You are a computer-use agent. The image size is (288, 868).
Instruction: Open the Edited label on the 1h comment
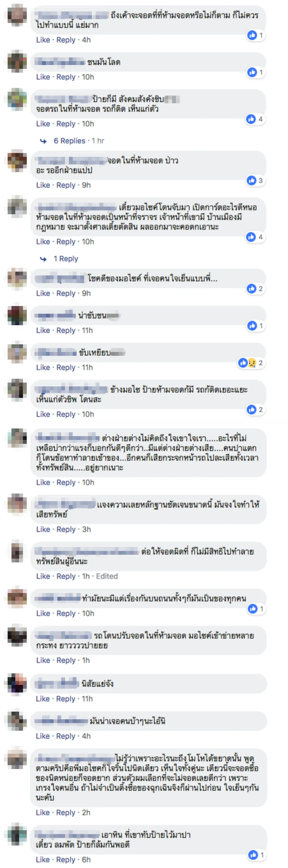coord(107,576)
